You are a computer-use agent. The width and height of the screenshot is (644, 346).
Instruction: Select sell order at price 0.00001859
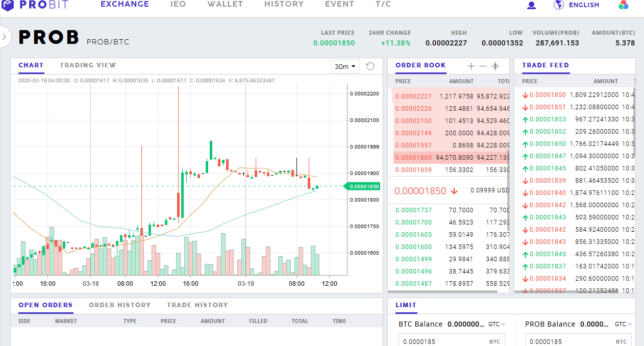451,169
